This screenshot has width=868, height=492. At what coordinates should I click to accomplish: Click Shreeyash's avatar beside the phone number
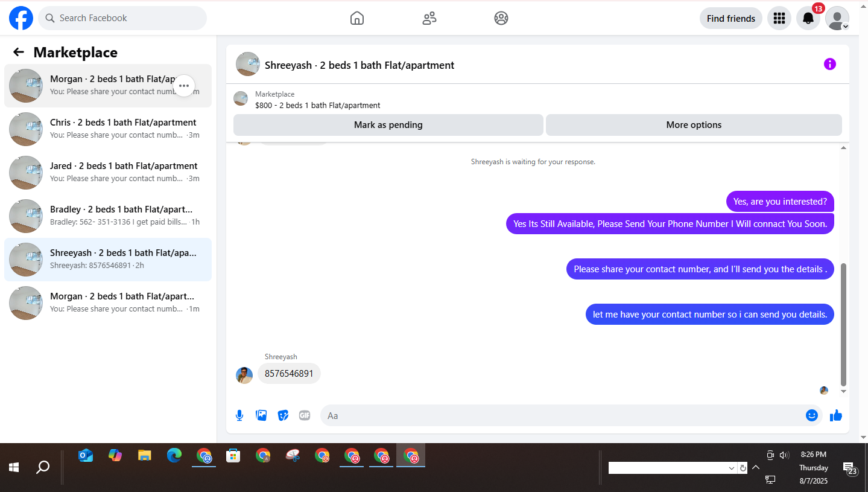click(244, 375)
